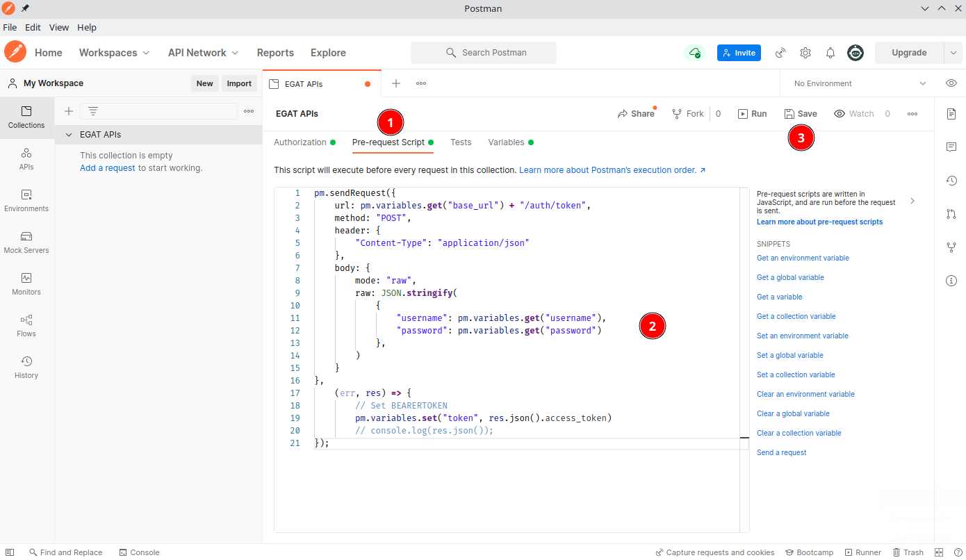Open the Edit menu
This screenshot has height=560, width=966.
point(33,28)
